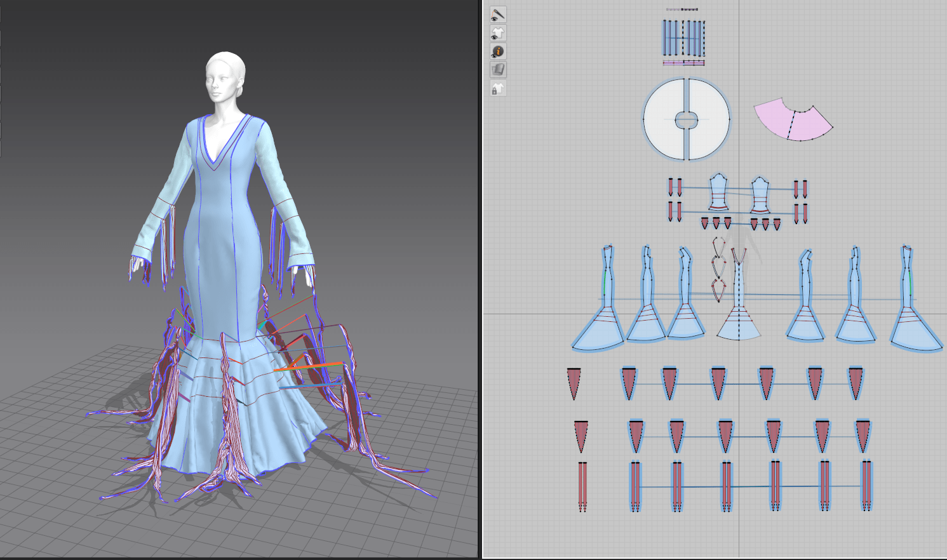Click leftmost narrow red strip pair
The width and height of the screenshot is (947, 560).
click(582, 485)
